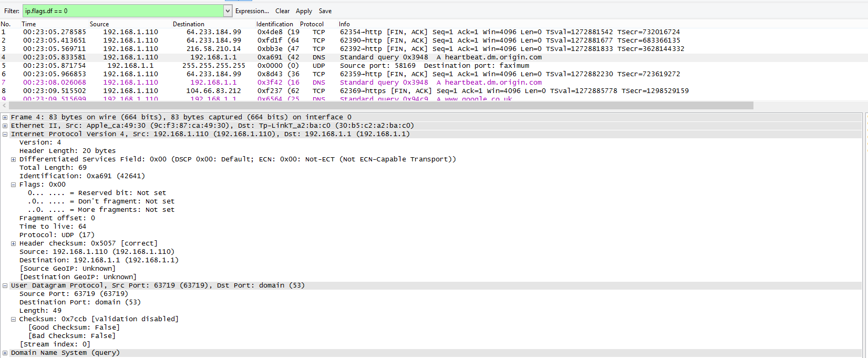Expand the Ethernet II section
Screen dimensions: 868x358
pyautogui.click(x=5, y=126)
